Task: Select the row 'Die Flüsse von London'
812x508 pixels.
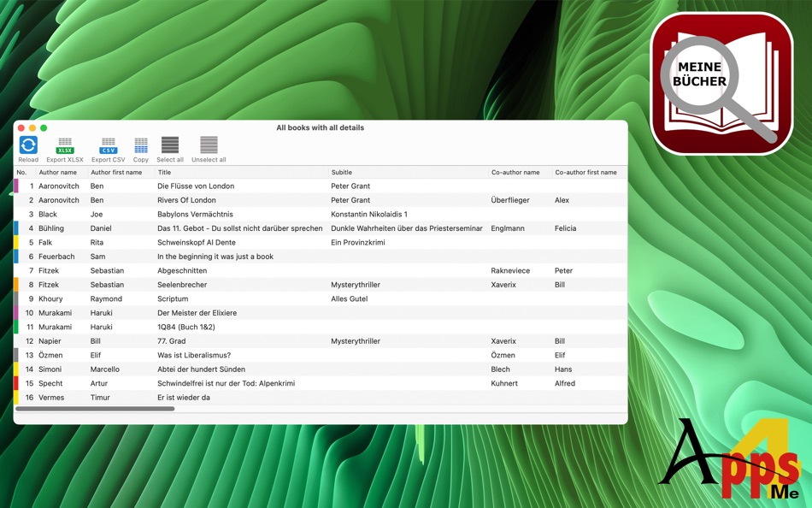Action: pos(321,186)
